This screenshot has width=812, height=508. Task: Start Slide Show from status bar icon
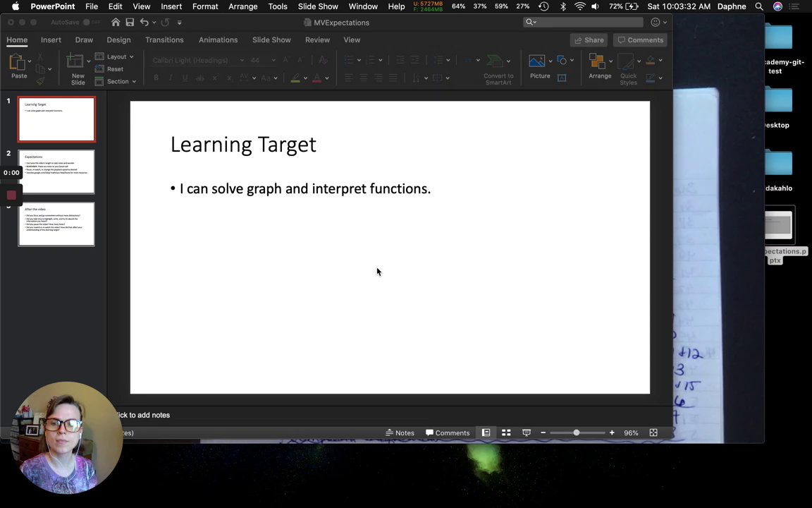(x=526, y=433)
